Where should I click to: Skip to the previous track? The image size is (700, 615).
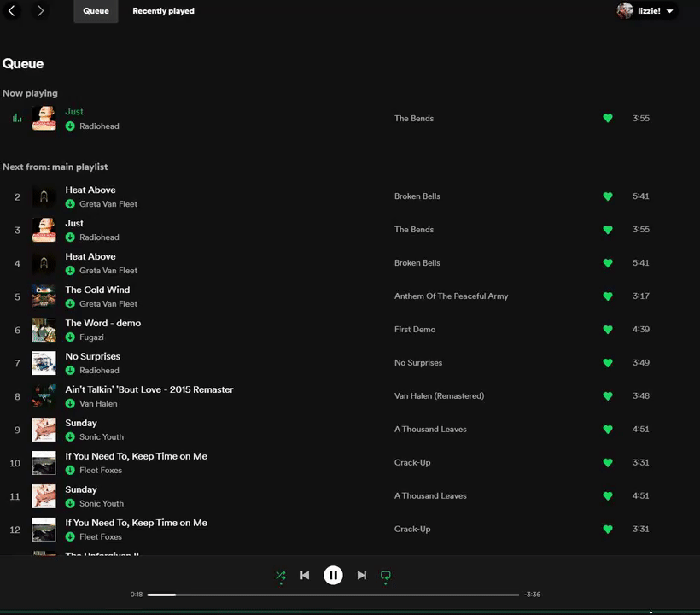(x=305, y=575)
